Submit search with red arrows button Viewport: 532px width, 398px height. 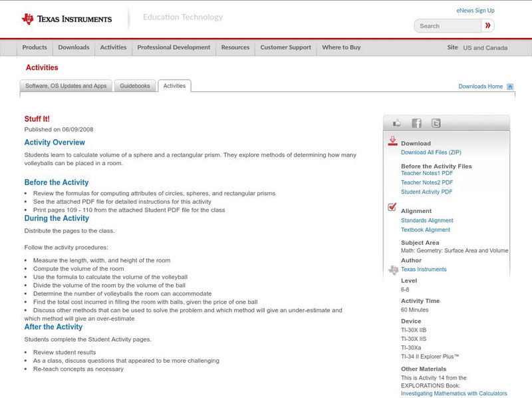[x=487, y=25]
